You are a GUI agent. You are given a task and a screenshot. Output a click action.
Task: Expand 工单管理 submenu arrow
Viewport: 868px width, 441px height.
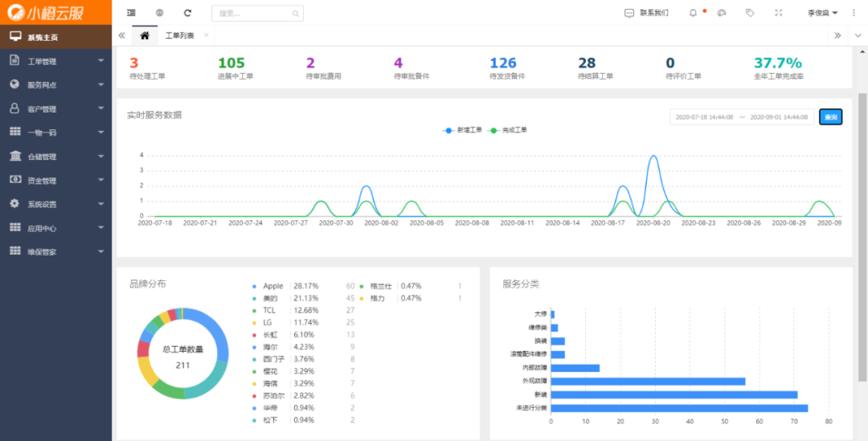(100, 61)
